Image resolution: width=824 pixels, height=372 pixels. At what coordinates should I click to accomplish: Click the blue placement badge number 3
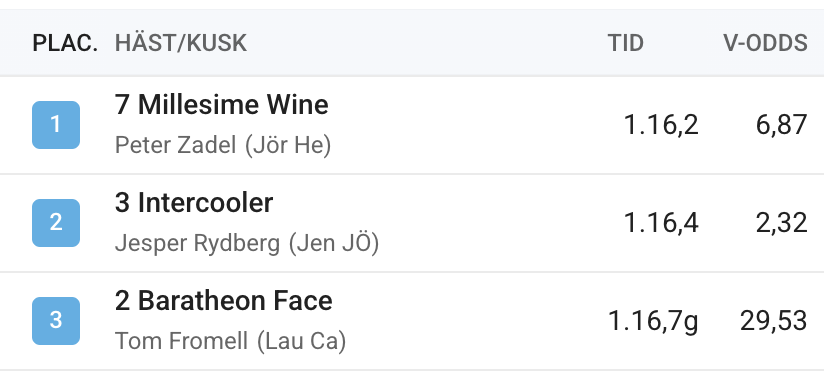tap(56, 321)
